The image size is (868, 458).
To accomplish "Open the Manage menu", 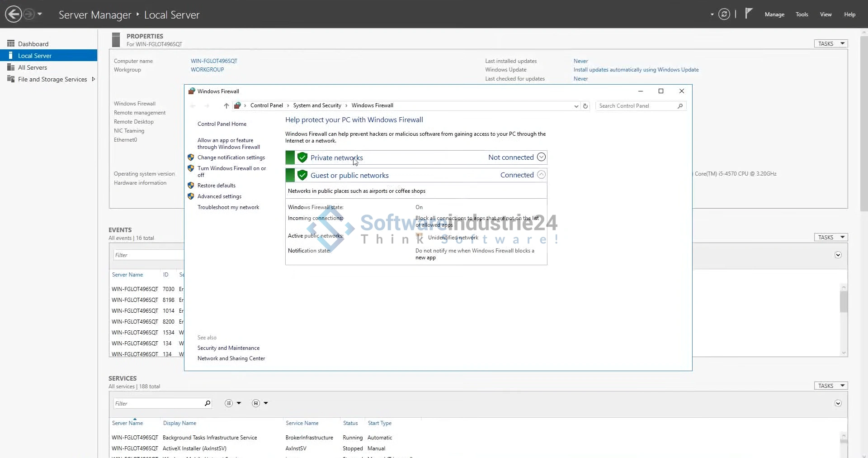I will pos(774,14).
